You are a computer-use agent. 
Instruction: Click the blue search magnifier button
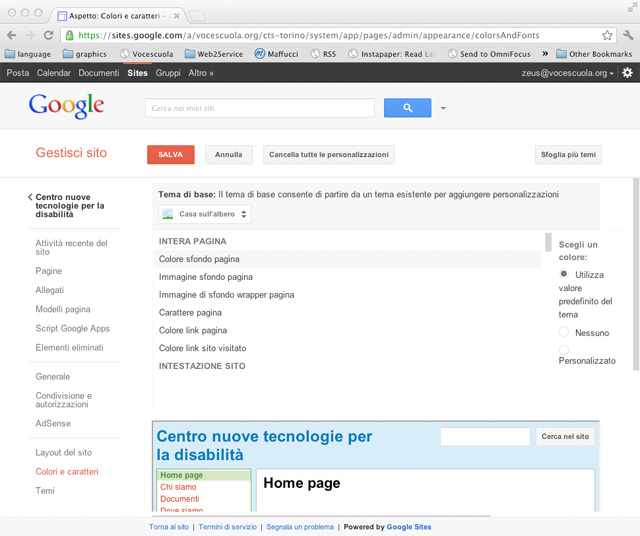click(x=407, y=108)
